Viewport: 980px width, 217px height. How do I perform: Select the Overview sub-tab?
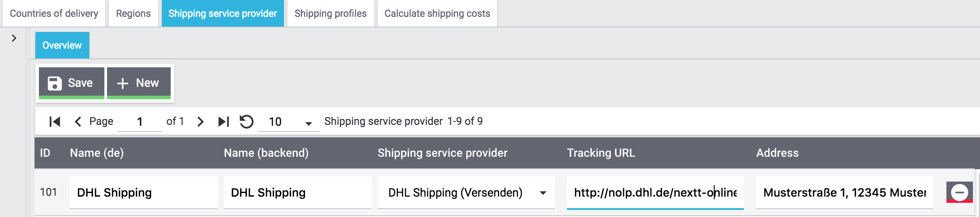coord(62,45)
